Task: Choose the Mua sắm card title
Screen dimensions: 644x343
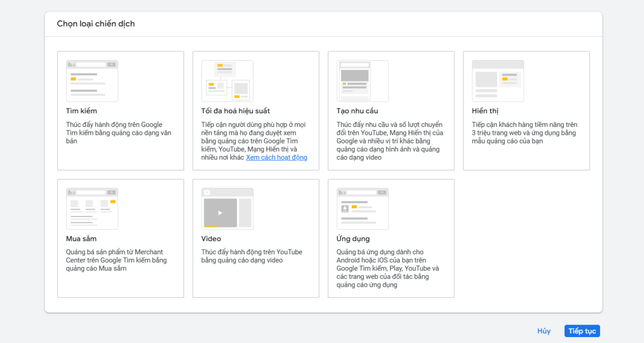Action: click(x=81, y=239)
